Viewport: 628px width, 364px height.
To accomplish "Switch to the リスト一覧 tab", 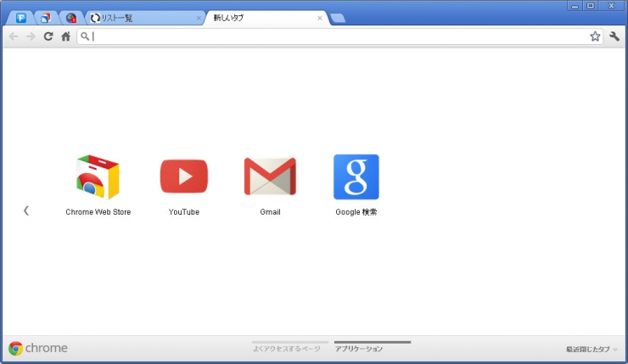I will coord(145,18).
